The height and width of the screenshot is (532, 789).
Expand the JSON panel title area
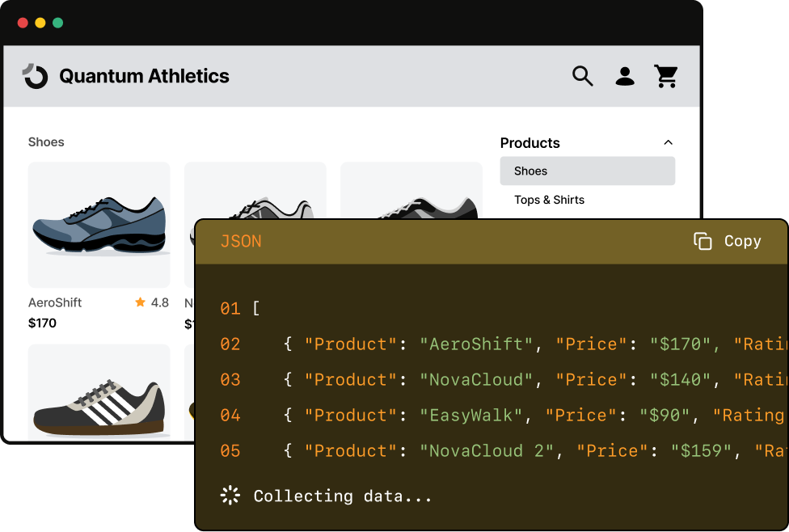240,241
